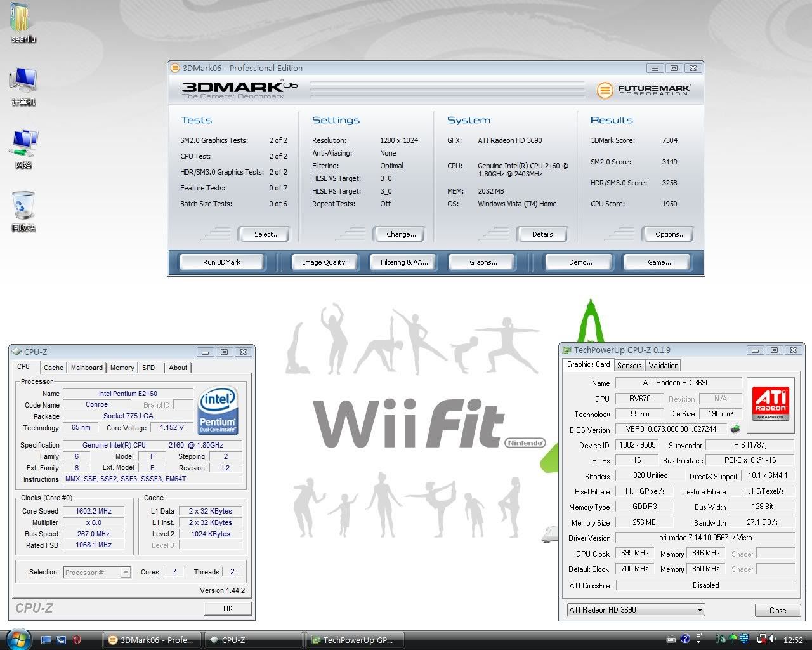
Task: Click the CPU Name field Intel Pentium E2160
Action: 128,394
